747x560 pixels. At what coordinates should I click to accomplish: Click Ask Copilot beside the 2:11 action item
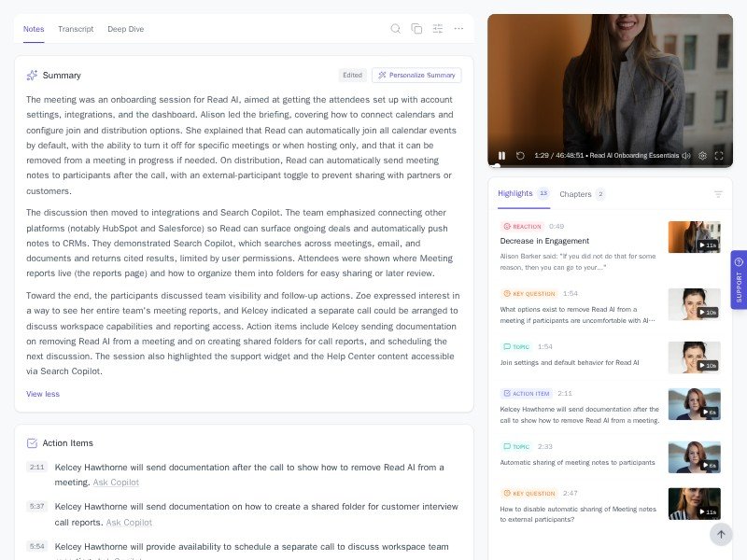tap(116, 483)
